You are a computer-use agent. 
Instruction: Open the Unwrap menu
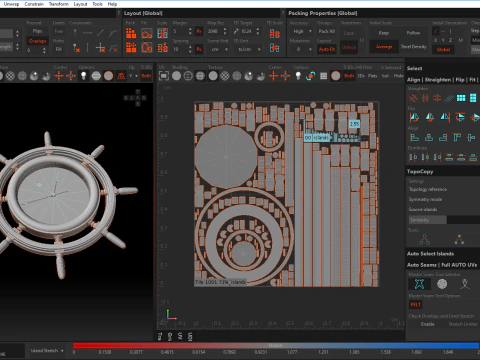[11, 4]
